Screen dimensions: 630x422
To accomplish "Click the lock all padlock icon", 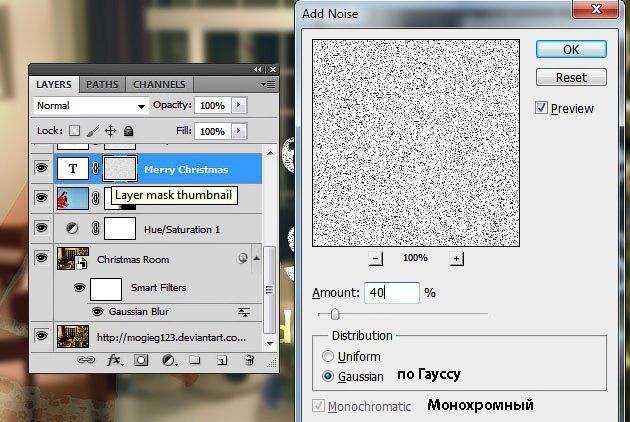I will [128, 131].
